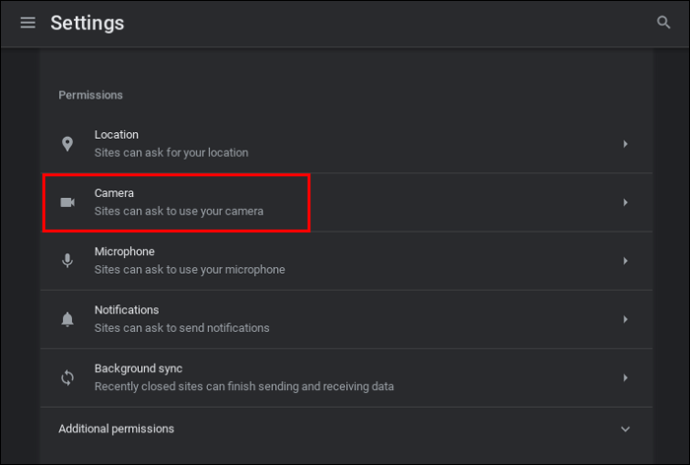Open Camera row arrow
The width and height of the screenshot is (690, 465).
[x=625, y=202]
